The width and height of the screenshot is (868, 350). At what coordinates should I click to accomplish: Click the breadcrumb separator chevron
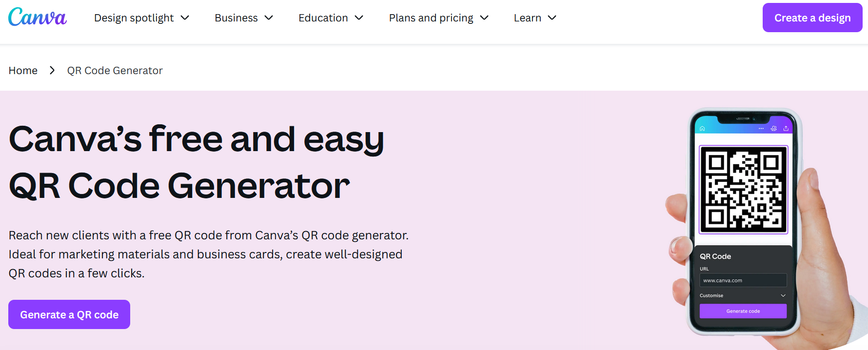coord(52,71)
